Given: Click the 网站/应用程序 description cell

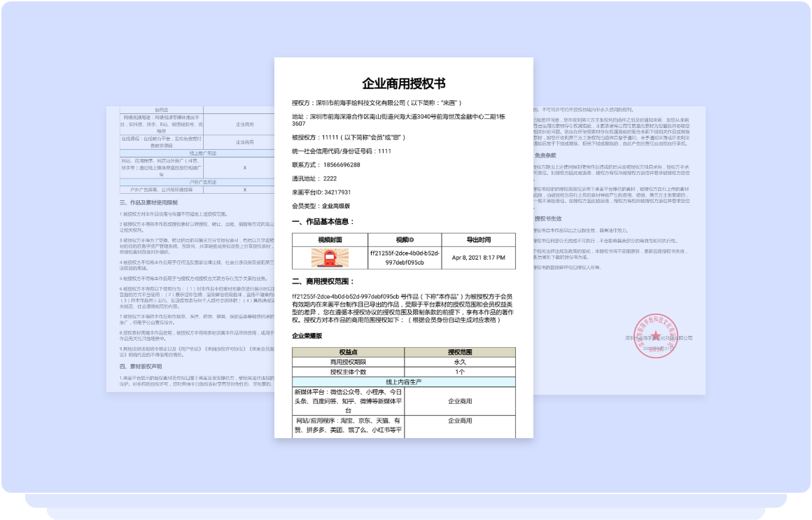Looking at the screenshot, I should [348, 427].
